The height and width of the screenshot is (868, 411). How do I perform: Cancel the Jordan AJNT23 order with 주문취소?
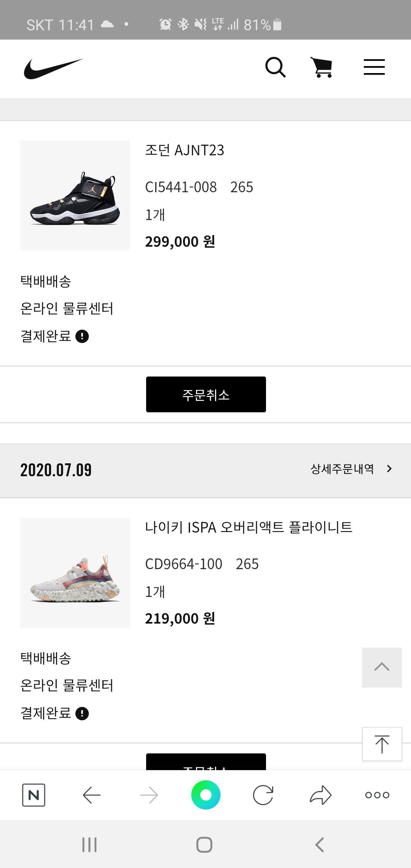pos(206,394)
